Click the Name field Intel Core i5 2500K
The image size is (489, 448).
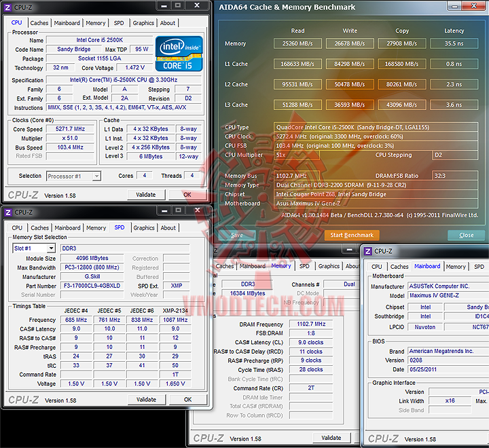click(x=99, y=40)
